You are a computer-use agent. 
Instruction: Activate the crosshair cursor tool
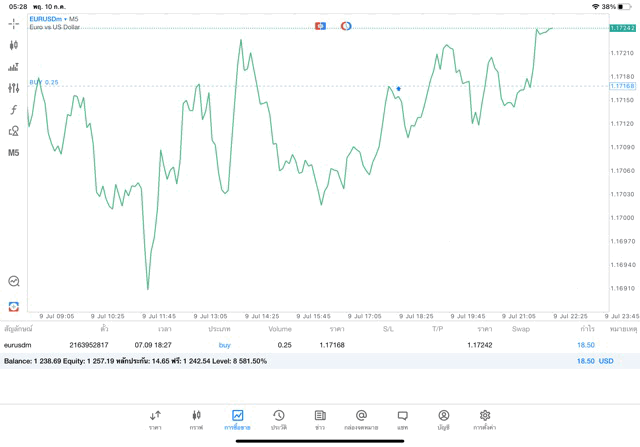(x=14, y=22)
